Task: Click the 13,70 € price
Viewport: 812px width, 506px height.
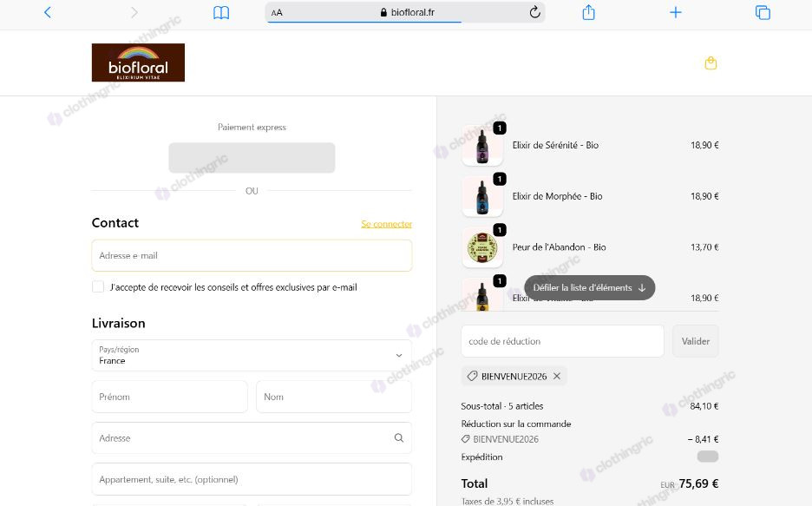Action: coord(704,247)
